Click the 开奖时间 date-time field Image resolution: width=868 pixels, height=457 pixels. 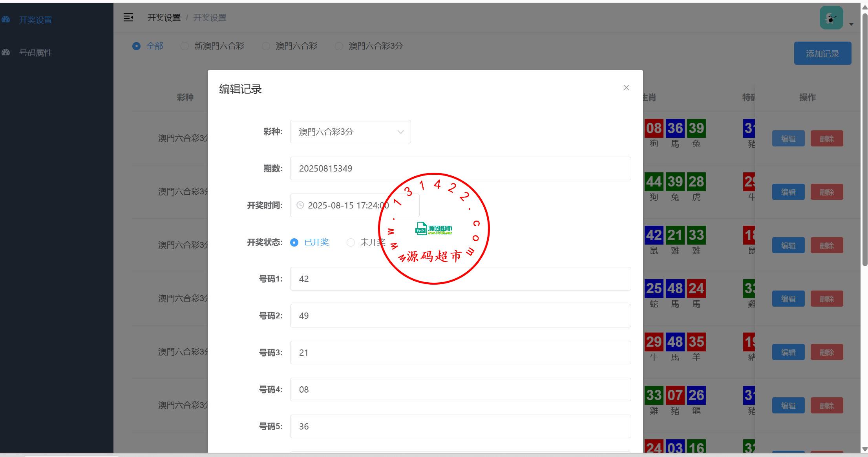355,205
